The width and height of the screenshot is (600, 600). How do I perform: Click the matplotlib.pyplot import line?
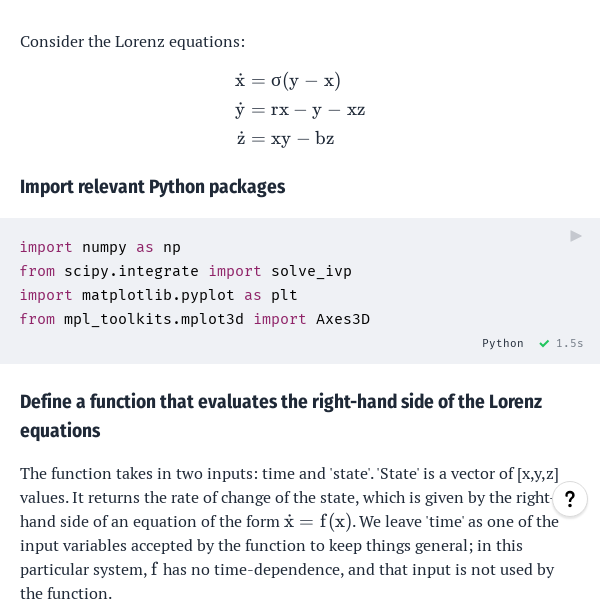[x=158, y=295]
